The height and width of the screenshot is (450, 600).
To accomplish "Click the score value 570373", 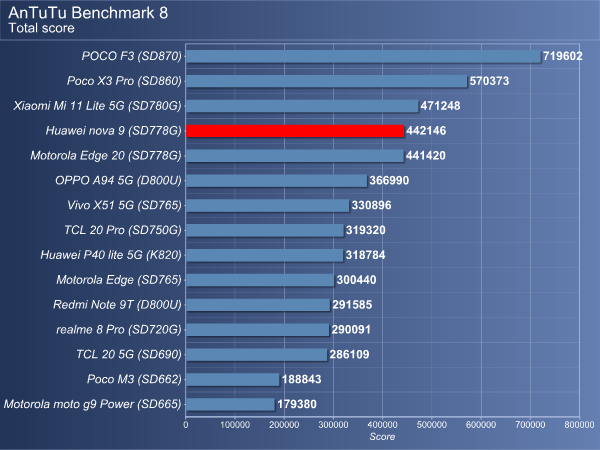I will pos(489,81).
